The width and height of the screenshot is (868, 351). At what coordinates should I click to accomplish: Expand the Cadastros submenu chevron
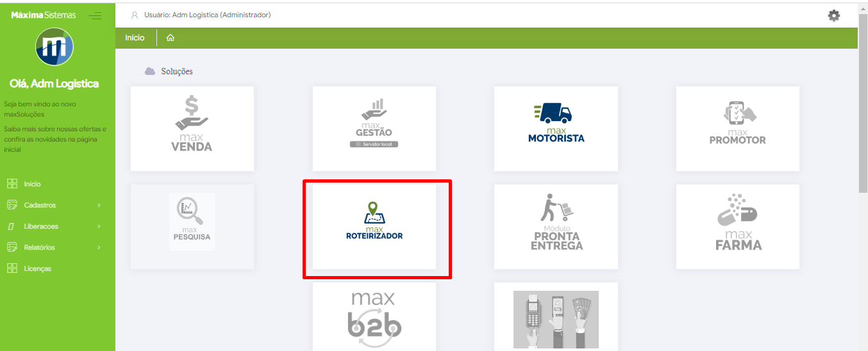(x=99, y=206)
